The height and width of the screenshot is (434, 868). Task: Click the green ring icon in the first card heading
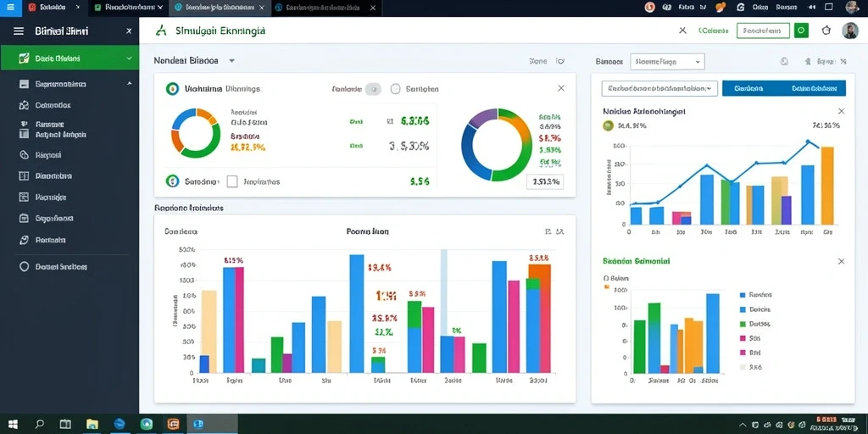click(172, 88)
